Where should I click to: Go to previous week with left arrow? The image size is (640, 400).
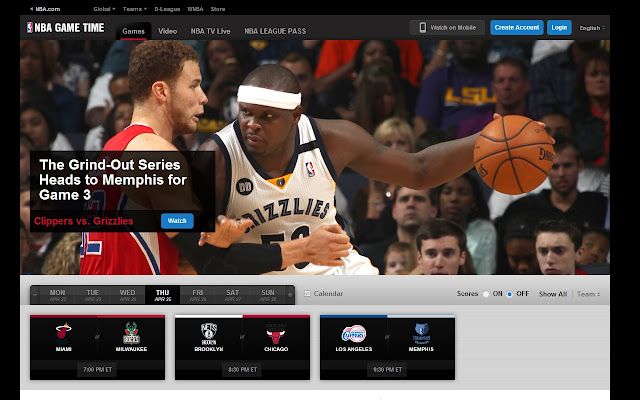(x=35, y=294)
